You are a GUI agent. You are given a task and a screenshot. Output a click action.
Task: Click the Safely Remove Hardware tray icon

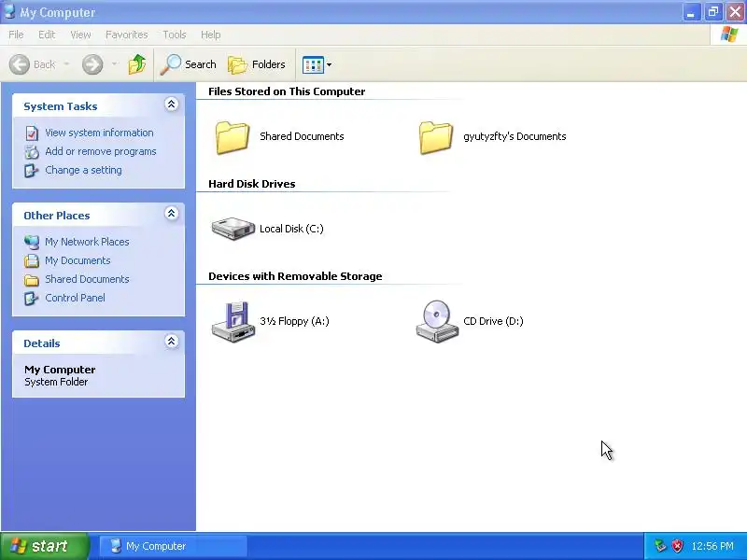(x=660, y=546)
